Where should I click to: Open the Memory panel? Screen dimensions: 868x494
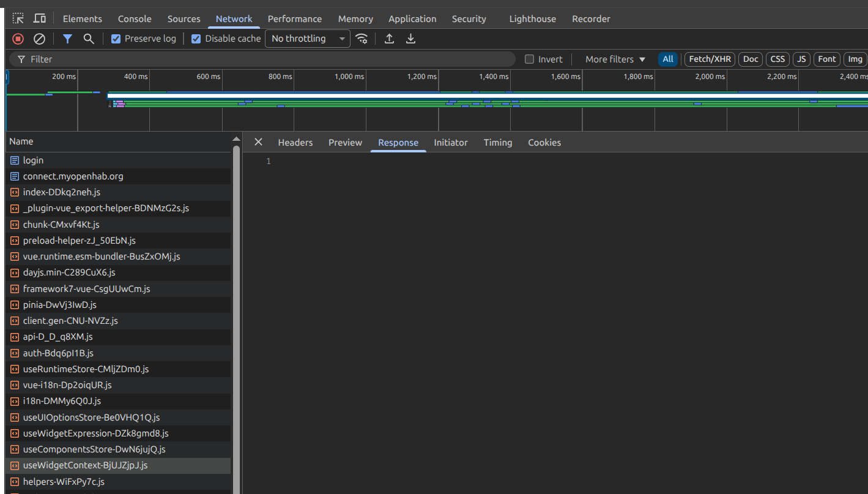[355, 19]
